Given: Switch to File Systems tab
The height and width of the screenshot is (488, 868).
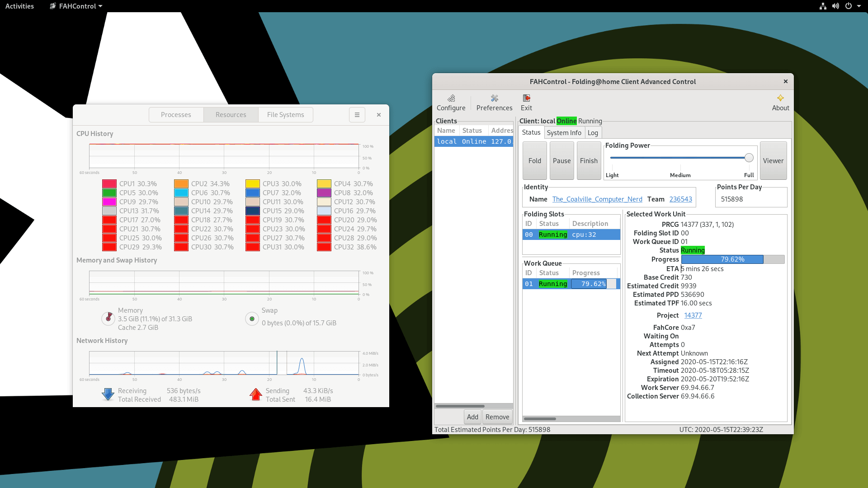Looking at the screenshot, I should pos(285,115).
